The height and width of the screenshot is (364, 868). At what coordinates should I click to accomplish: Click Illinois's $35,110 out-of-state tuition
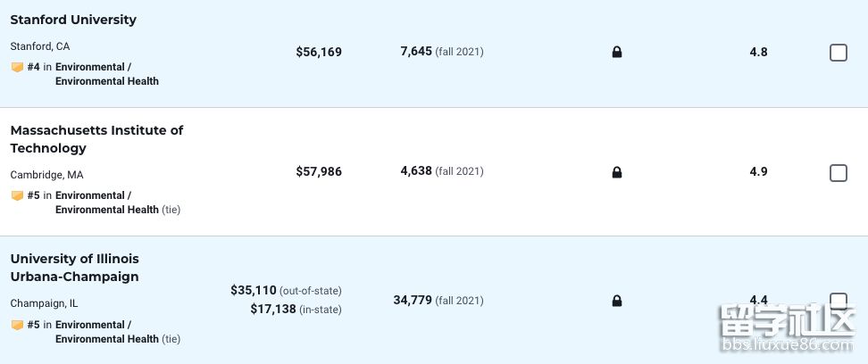[254, 290]
